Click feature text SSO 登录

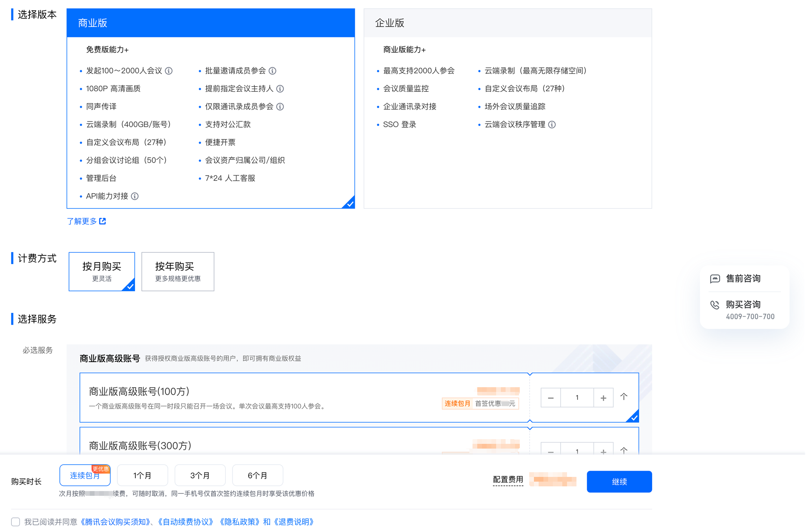pyautogui.click(x=399, y=125)
